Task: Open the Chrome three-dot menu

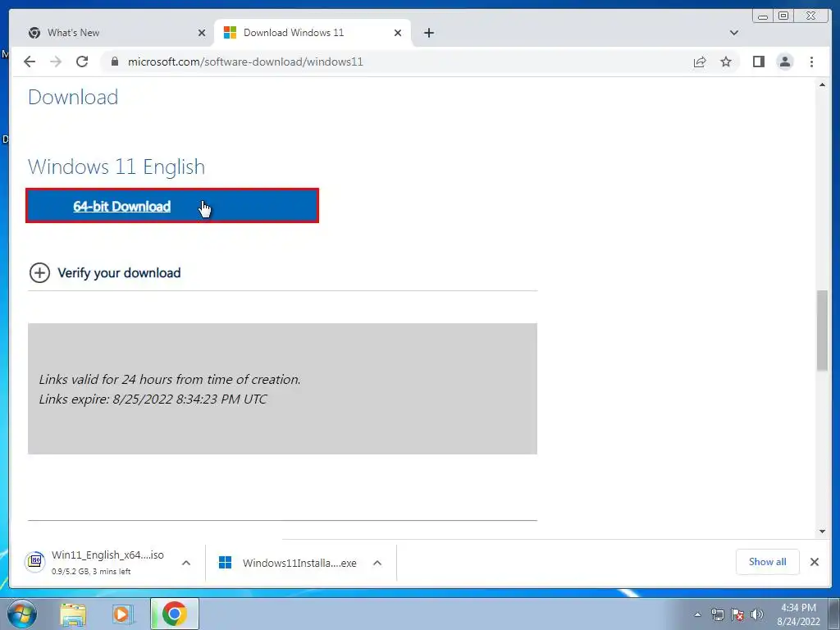Action: click(x=811, y=62)
